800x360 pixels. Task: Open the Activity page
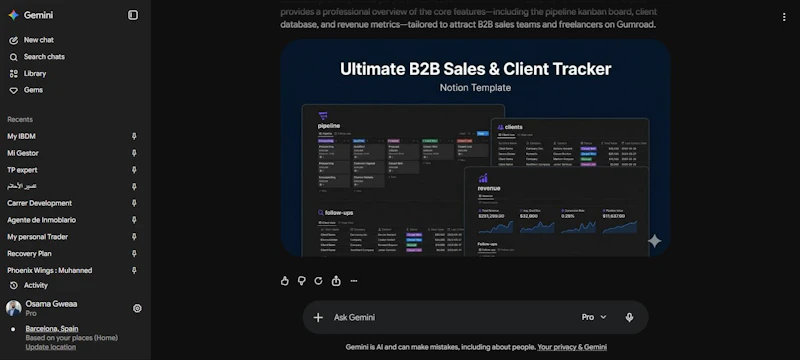click(x=36, y=286)
